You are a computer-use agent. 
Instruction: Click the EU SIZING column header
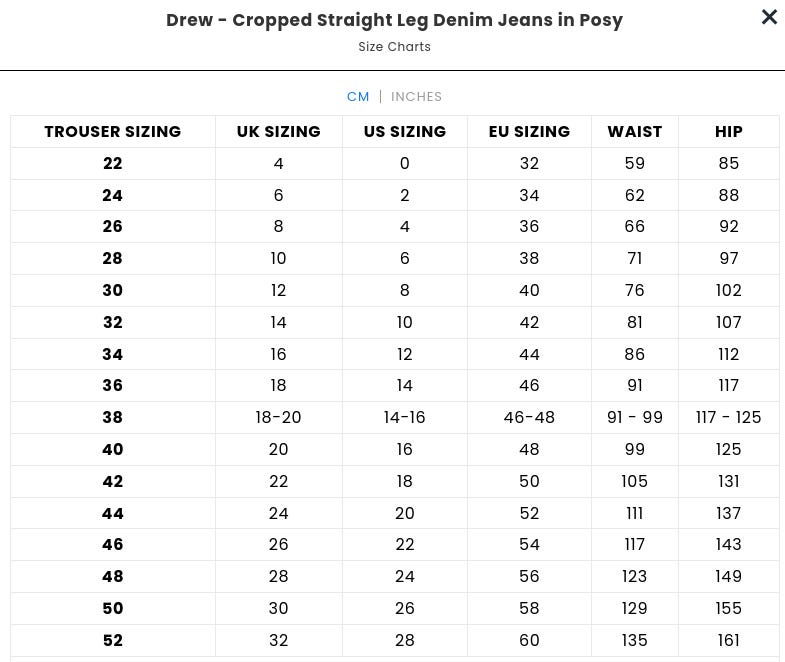tap(529, 132)
